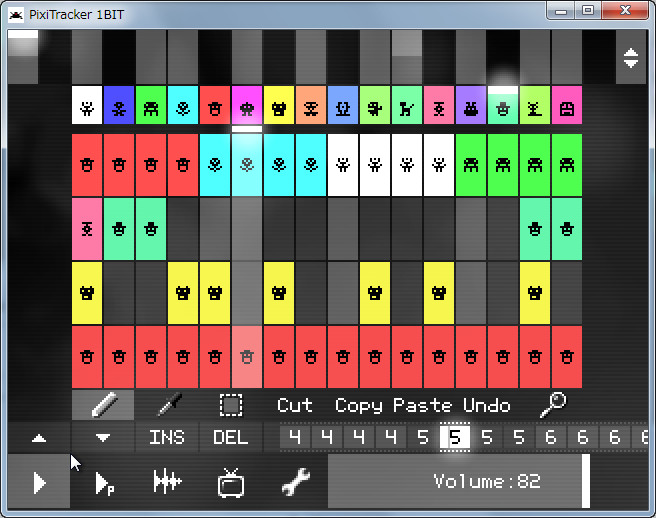
Task: Click the last white note in first grid row
Action: pos(439,165)
